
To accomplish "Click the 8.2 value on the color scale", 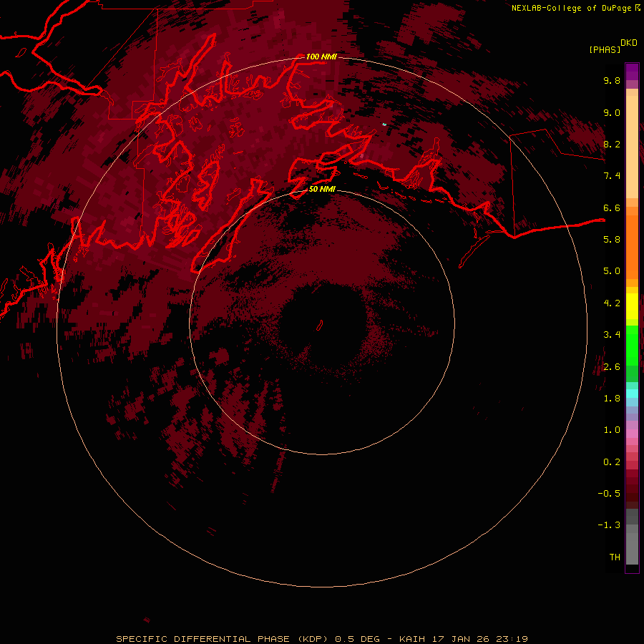I will tap(612, 144).
